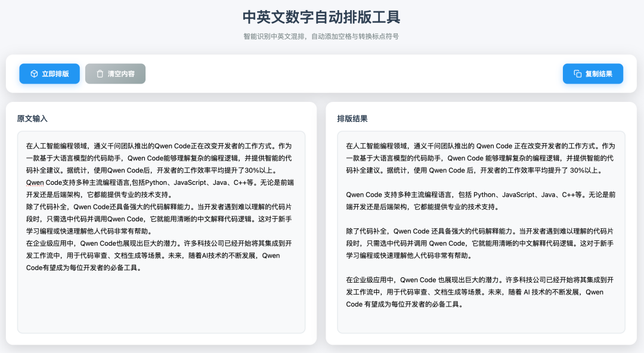Click the cube icon on 立即排版 button
Image resolution: width=644 pixels, height=353 pixels.
pyautogui.click(x=35, y=74)
